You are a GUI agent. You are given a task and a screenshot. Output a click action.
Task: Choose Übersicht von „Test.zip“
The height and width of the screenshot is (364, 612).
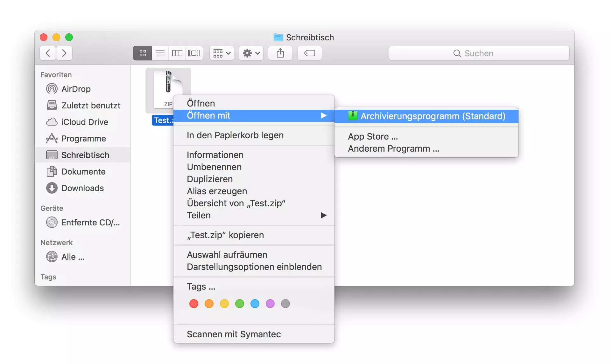tap(254, 203)
